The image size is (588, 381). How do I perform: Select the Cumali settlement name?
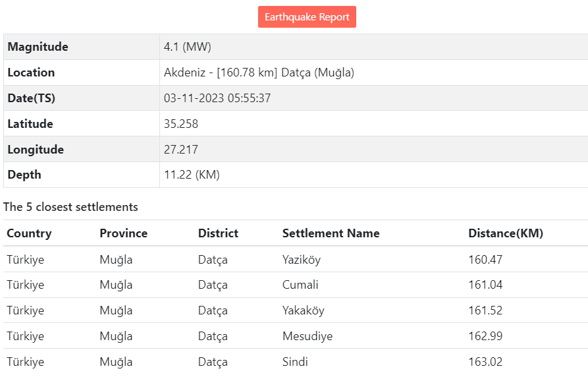300,285
